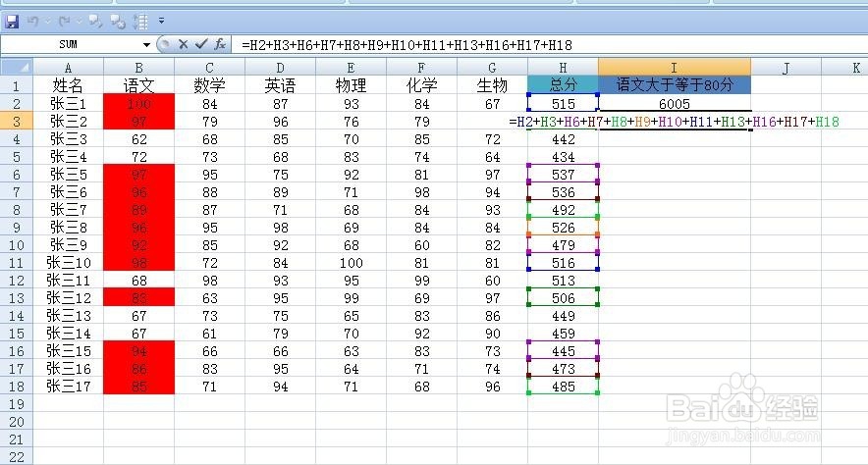The image size is (868, 465).
Task: Click header cell 语文
Action: 139,85
